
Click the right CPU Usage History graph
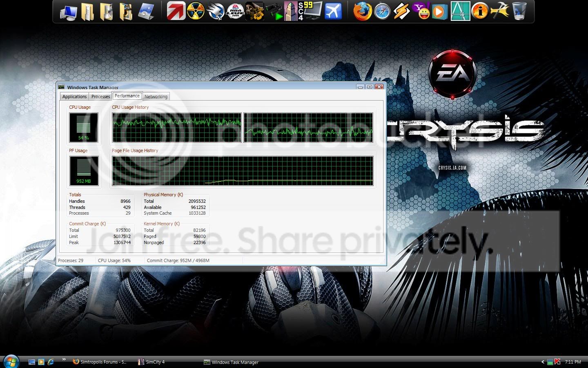click(x=308, y=128)
